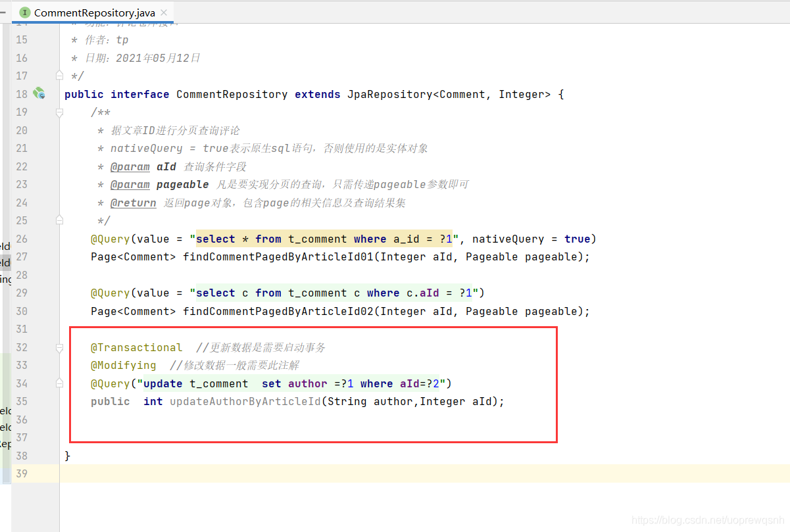Click line number 26 in the gutter
Screen dimensions: 790x532
pyautogui.click(x=22, y=239)
